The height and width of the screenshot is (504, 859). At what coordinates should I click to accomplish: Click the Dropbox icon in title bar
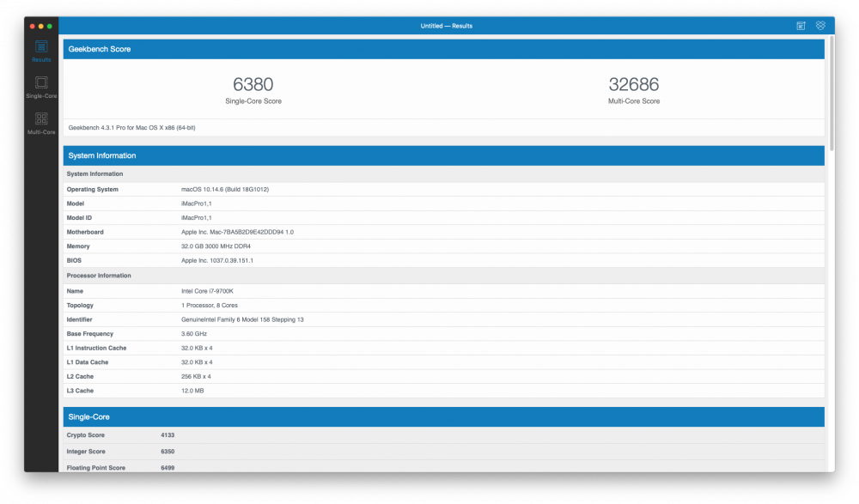pyautogui.click(x=820, y=25)
